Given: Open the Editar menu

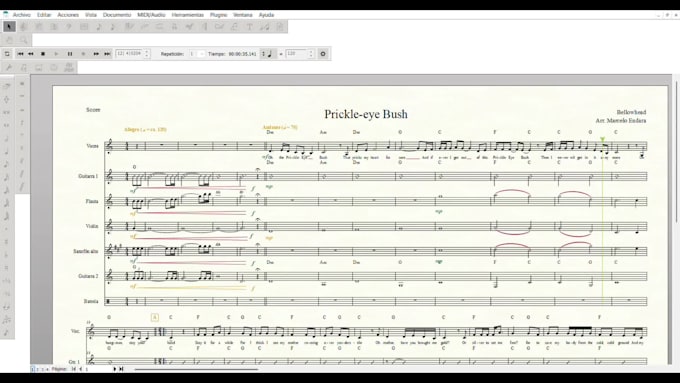Looking at the screenshot, I should click(x=44, y=15).
